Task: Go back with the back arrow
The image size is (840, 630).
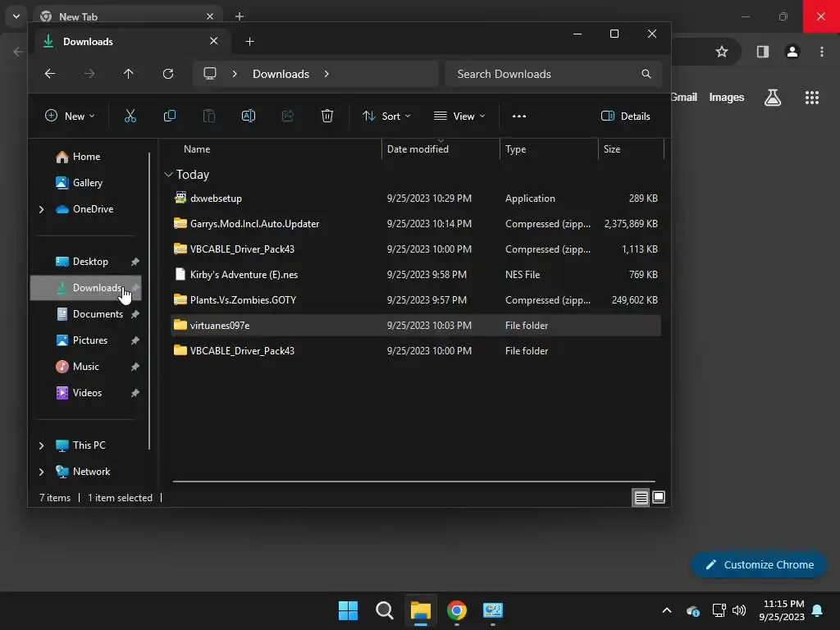Action: 50,74
